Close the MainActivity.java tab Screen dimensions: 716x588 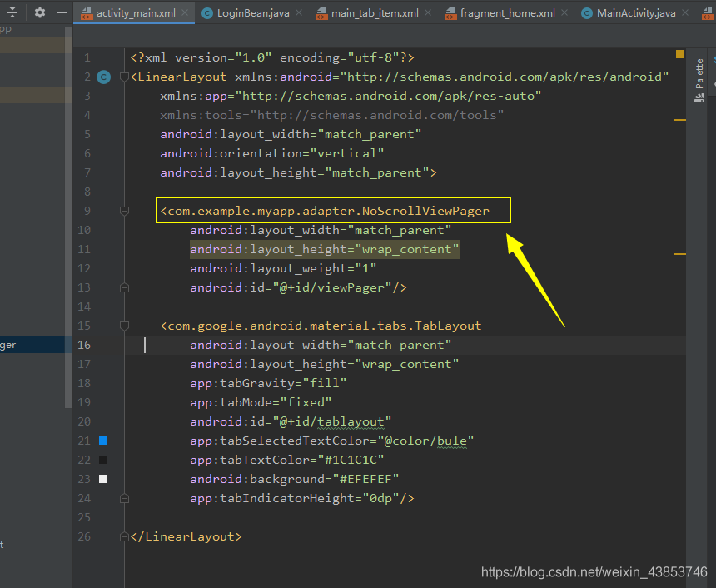(x=685, y=12)
